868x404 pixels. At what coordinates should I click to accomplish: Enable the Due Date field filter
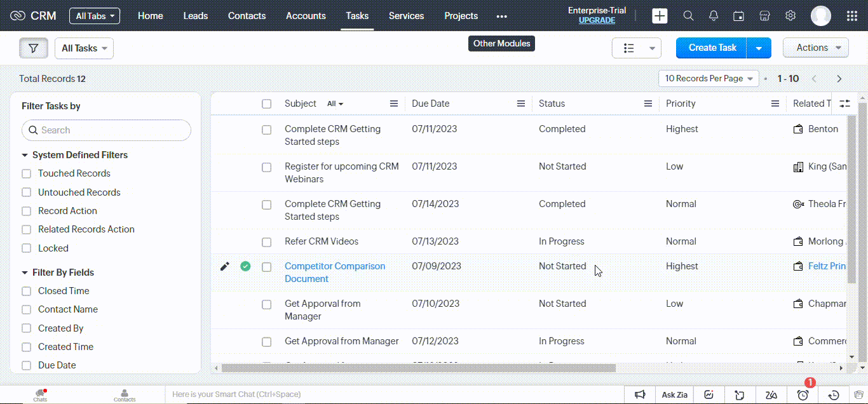[26, 365]
